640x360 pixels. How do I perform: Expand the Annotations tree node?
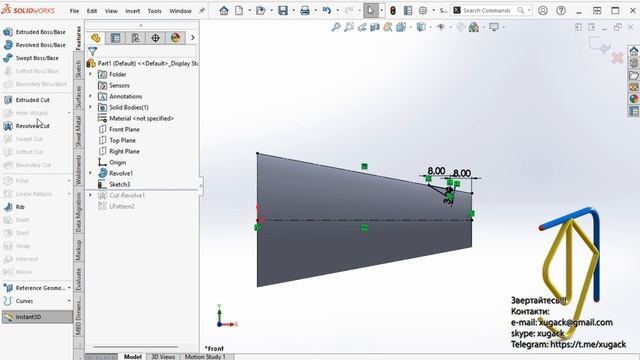point(91,96)
